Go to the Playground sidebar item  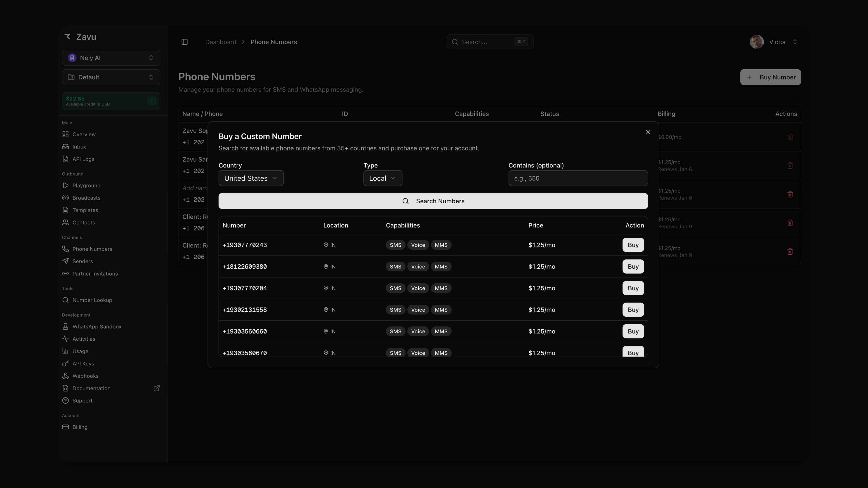(86, 185)
